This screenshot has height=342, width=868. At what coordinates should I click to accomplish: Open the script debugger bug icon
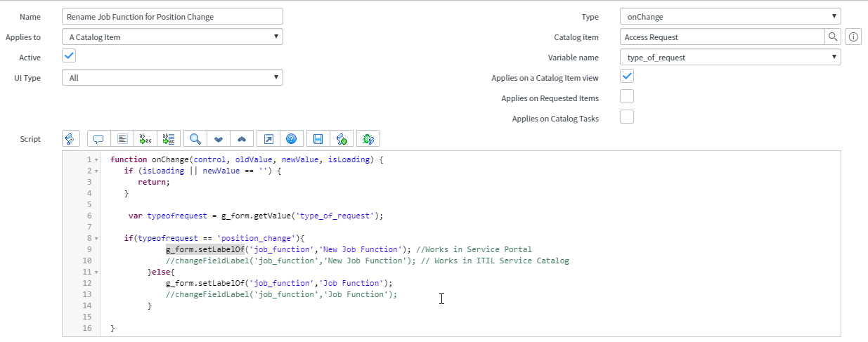(368, 139)
